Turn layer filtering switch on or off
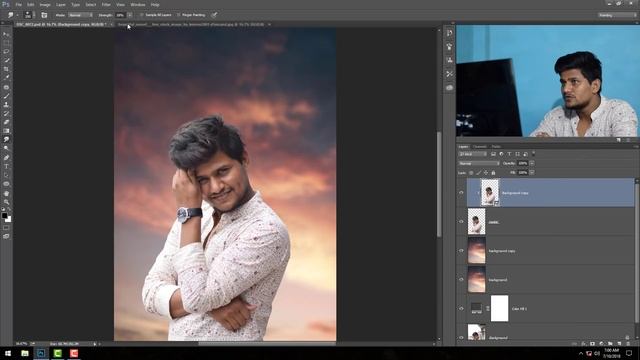 point(533,153)
